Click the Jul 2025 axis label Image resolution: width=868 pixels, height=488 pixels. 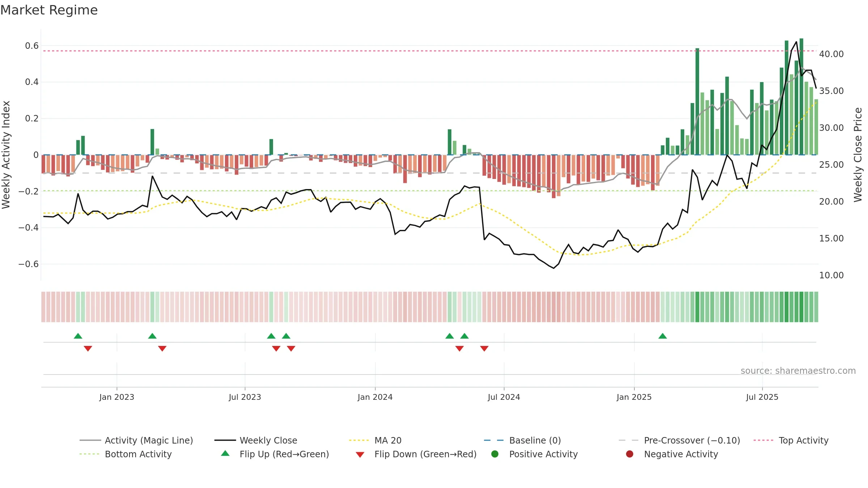(762, 397)
